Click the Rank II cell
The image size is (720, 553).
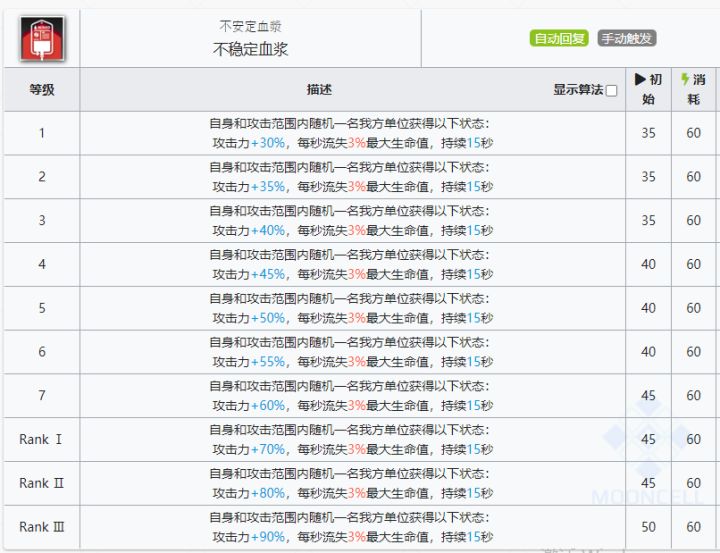point(42,483)
